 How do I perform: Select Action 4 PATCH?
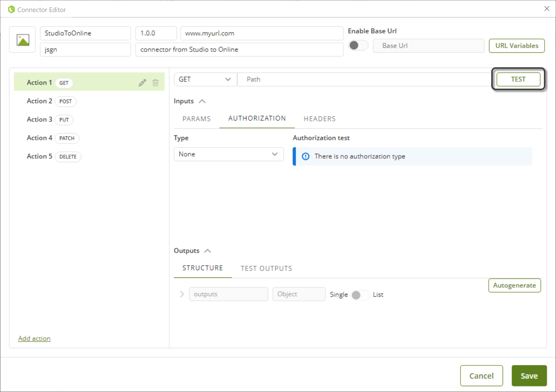(89, 138)
